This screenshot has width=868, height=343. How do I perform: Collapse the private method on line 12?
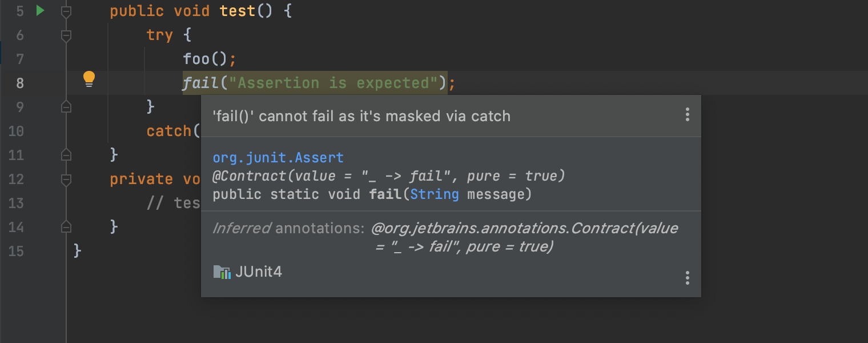point(66,180)
